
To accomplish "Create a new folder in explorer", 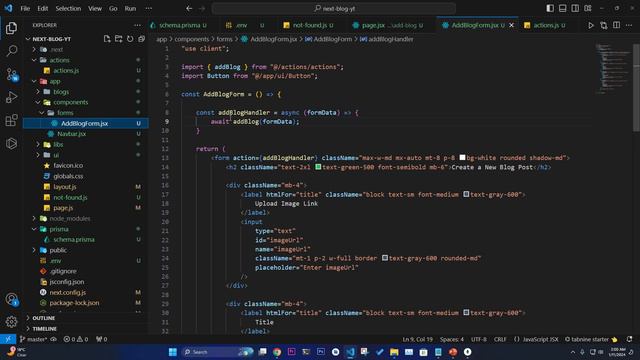I will coord(118,39).
